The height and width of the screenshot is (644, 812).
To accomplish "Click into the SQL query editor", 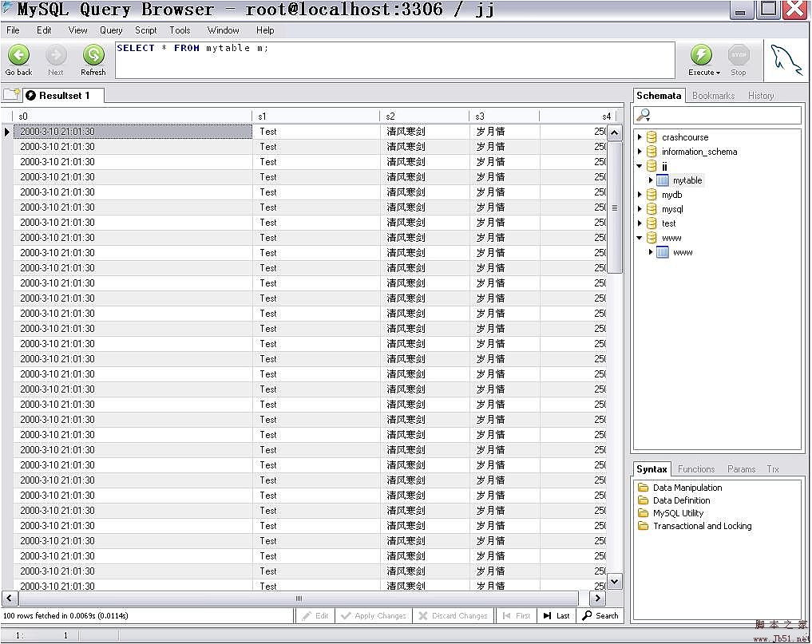I will pos(394,61).
